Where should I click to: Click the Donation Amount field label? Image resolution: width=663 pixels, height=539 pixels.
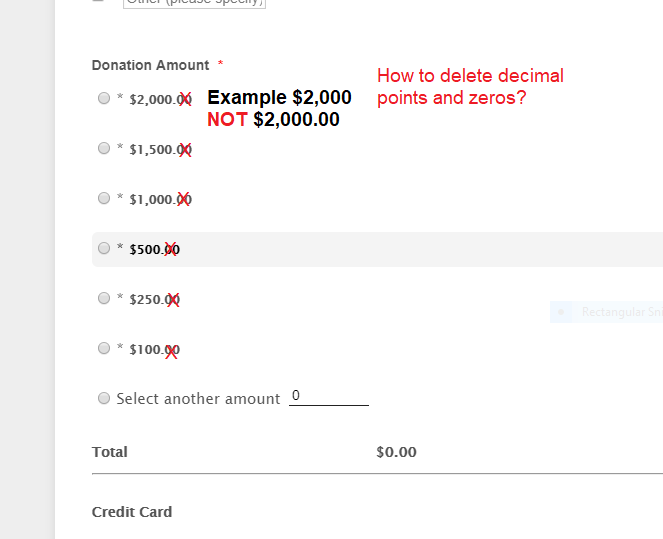pos(150,65)
